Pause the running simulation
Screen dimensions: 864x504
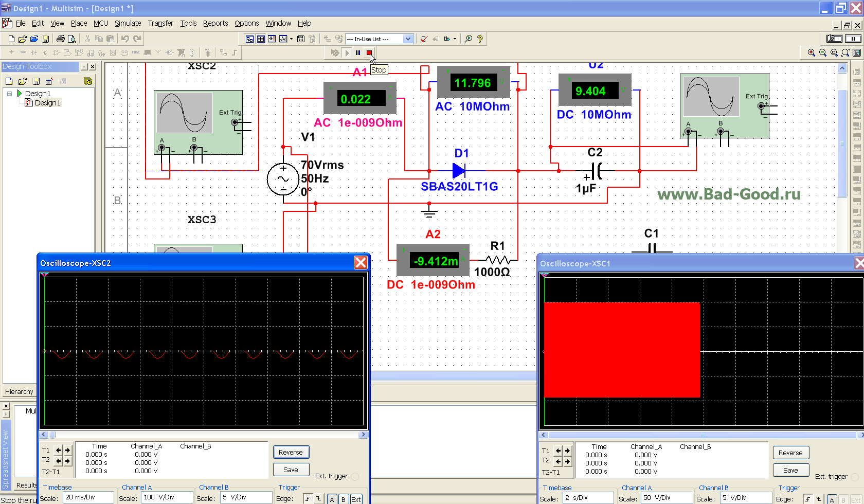[358, 52]
